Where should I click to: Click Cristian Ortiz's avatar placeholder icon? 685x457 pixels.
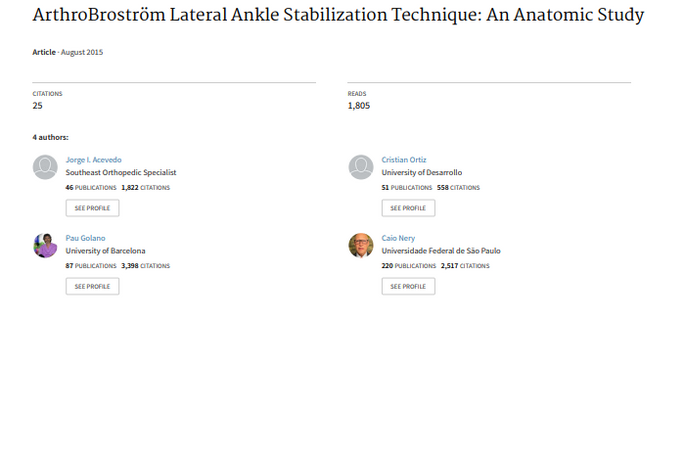(x=361, y=167)
